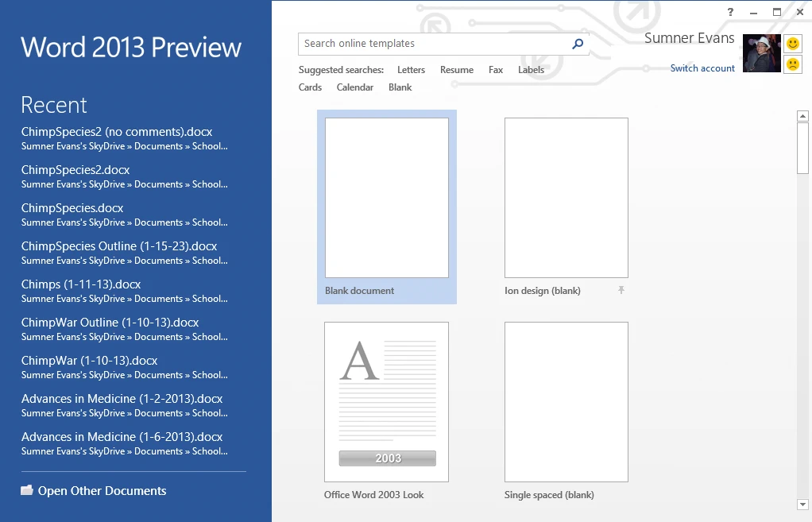Select the Calendar suggested search
The height and width of the screenshot is (522, 812).
(354, 87)
